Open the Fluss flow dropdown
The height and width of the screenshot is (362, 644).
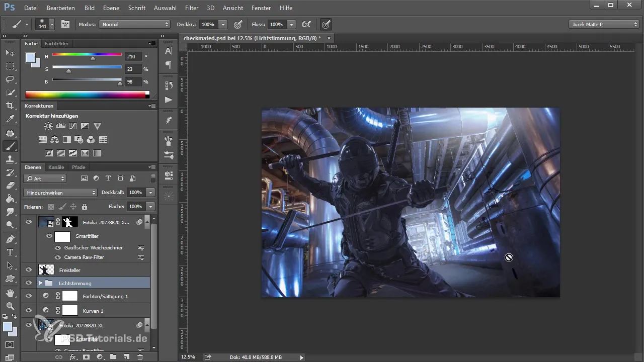pos(292,24)
